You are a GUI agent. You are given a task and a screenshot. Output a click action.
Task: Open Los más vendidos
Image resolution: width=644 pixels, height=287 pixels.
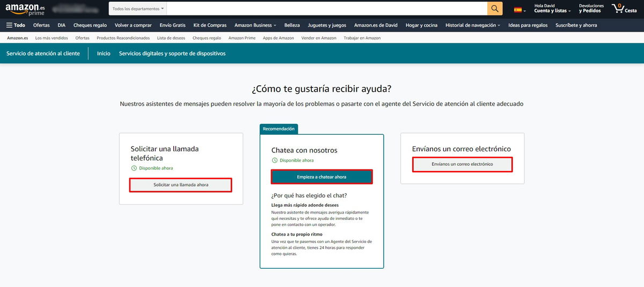point(52,38)
